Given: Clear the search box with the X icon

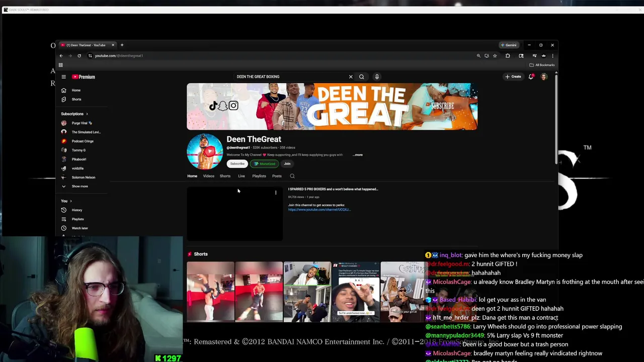Looking at the screenshot, I should pyautogui.click(x=351, y=77).
